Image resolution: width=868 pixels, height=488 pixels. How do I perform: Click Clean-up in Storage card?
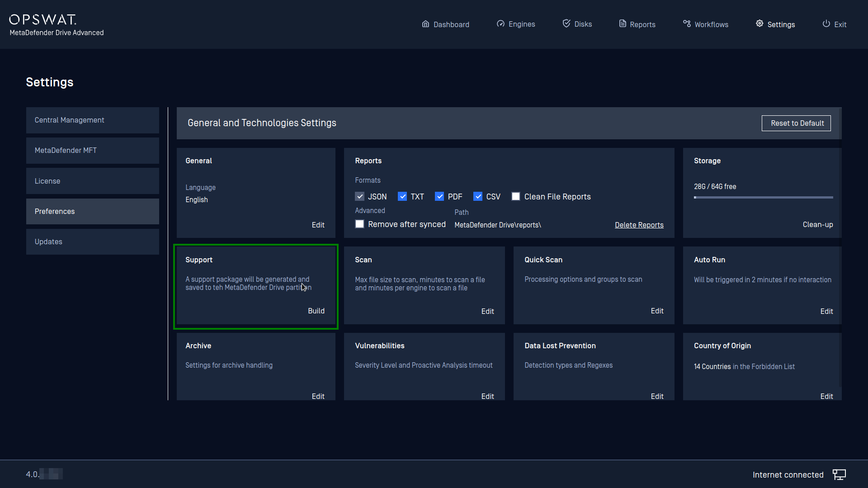[x=817, y=224]
